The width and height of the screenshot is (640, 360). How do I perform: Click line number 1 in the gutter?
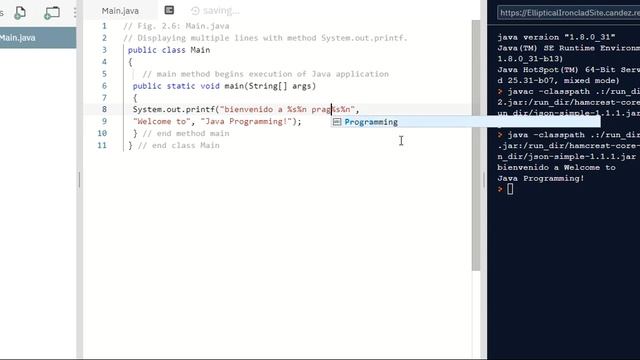[x=104, y=26]
